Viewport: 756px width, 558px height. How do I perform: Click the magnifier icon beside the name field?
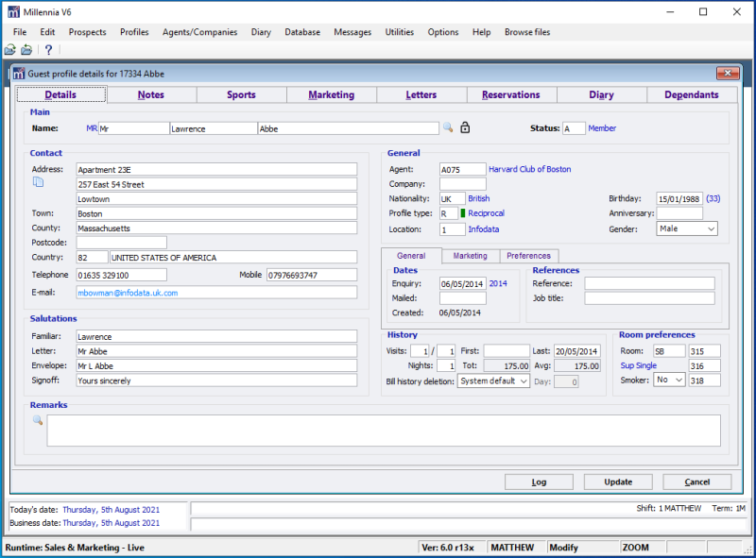pos(448,128)
